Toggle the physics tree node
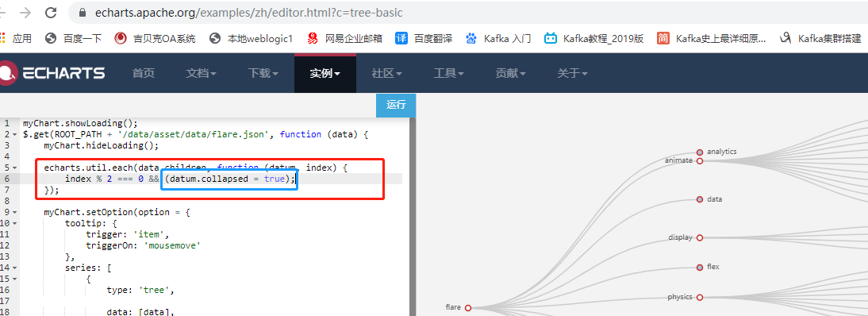This screenshot has height=316, width=868. coord(700,298)
